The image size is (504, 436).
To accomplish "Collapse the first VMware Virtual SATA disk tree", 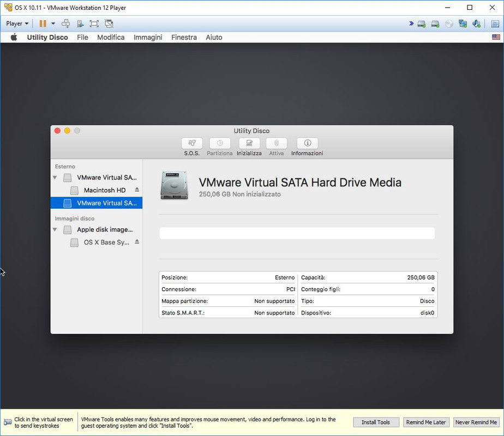I will pyautogui.click(x=55, y=177).
